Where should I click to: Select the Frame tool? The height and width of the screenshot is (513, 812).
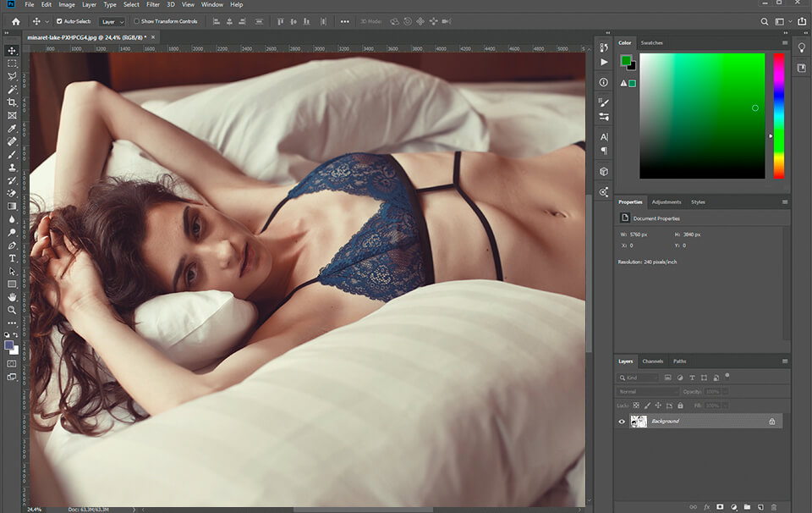click(x=12, y=115)
